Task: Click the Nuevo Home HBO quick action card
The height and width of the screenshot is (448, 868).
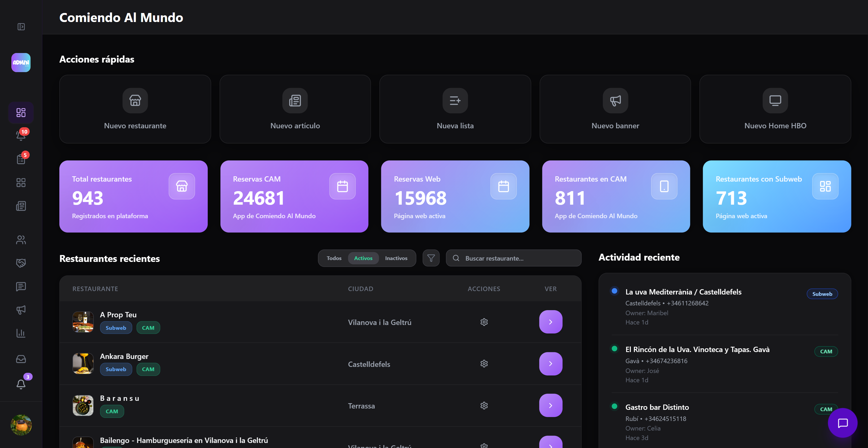Action: (775, 109)
